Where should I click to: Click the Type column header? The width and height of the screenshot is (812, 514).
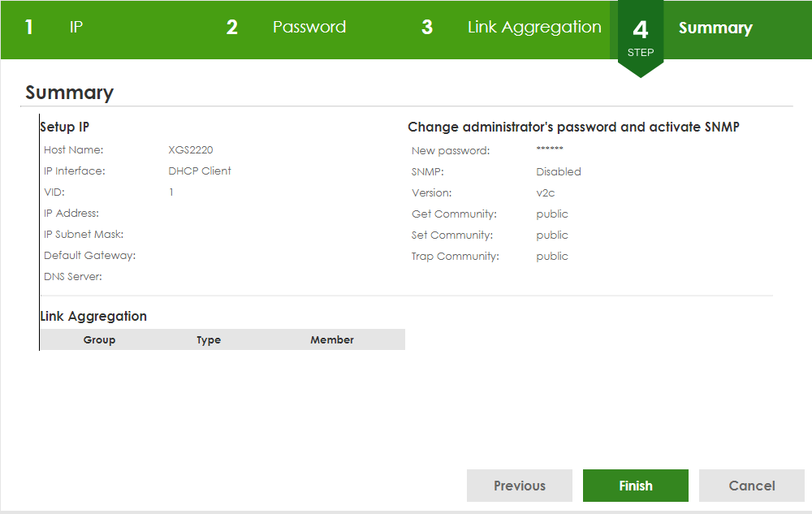209,340
